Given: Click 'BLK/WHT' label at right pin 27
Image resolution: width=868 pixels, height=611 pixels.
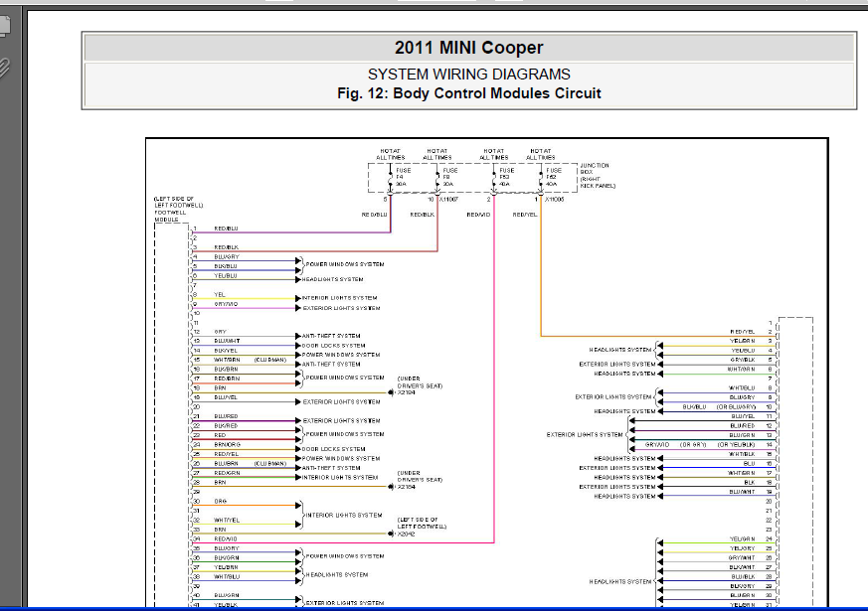Looking at the screenshot, I should pos(742,567).
